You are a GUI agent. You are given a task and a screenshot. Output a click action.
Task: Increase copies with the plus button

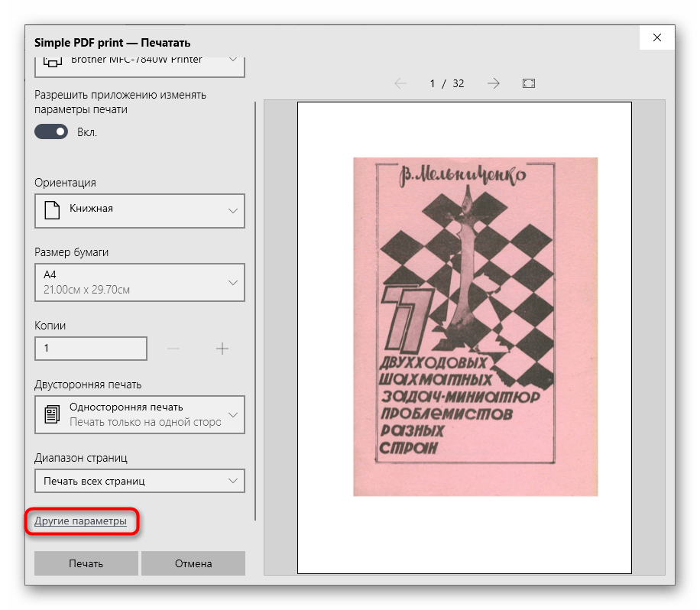(222, 349)
